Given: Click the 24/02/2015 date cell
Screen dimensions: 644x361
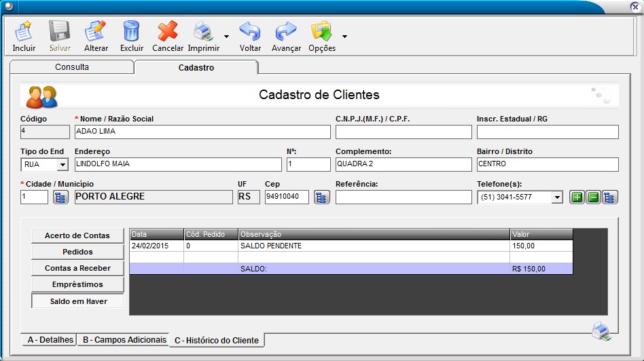Looking at the screenshot, I should pyautogui.click(x=156, y=246).
